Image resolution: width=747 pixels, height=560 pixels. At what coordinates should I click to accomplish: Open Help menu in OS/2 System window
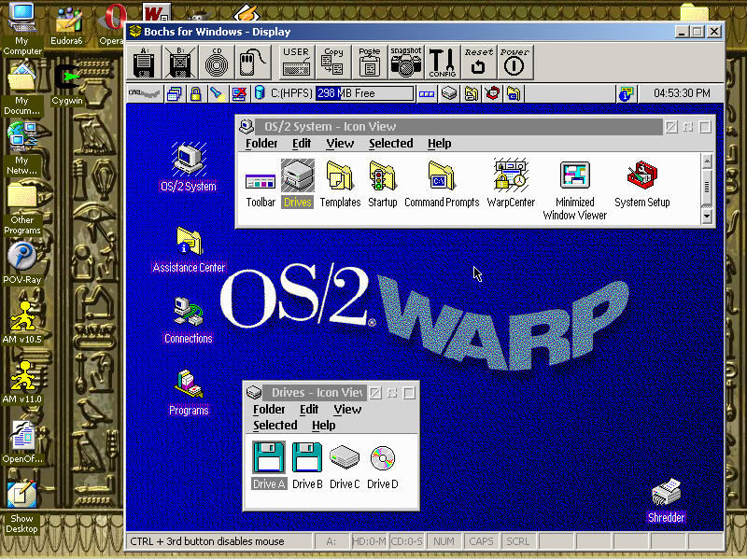coord(439,144)
